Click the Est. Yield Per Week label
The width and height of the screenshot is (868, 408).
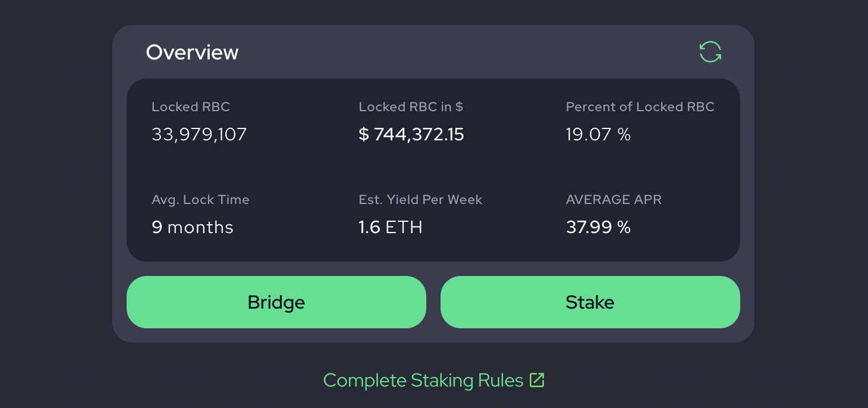[x=420, y=200]
